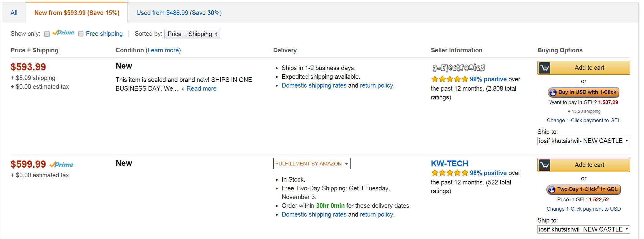Open the KW-TECH seller page link
Screen dimensions: 644x239
pyautogui.click(x=449, y=164)
